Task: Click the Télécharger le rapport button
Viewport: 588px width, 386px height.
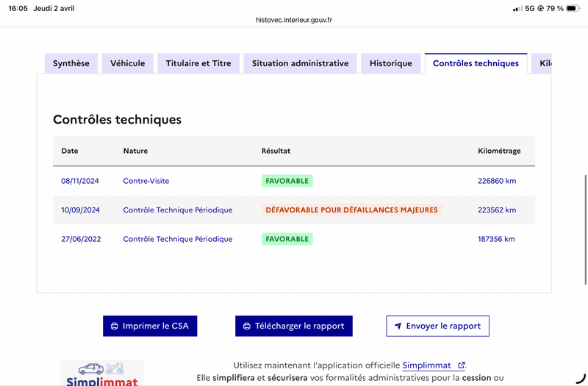Action: [293, 326]
